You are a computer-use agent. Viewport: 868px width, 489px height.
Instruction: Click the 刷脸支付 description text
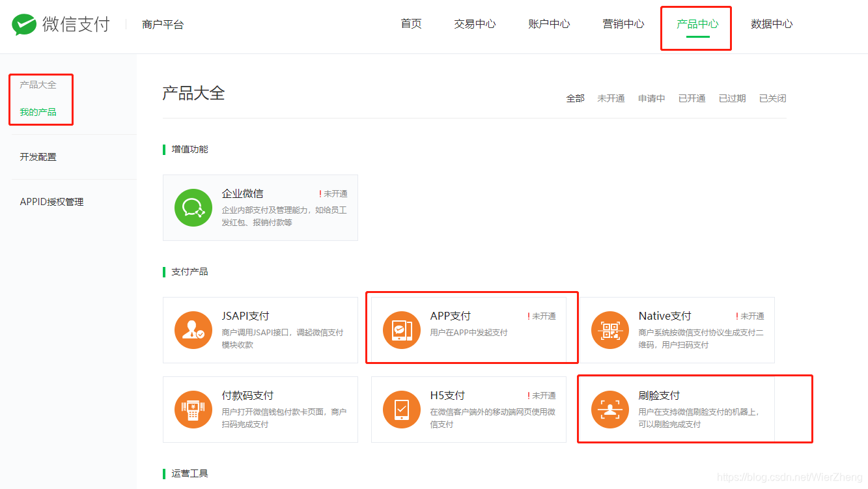pos(699,418)
